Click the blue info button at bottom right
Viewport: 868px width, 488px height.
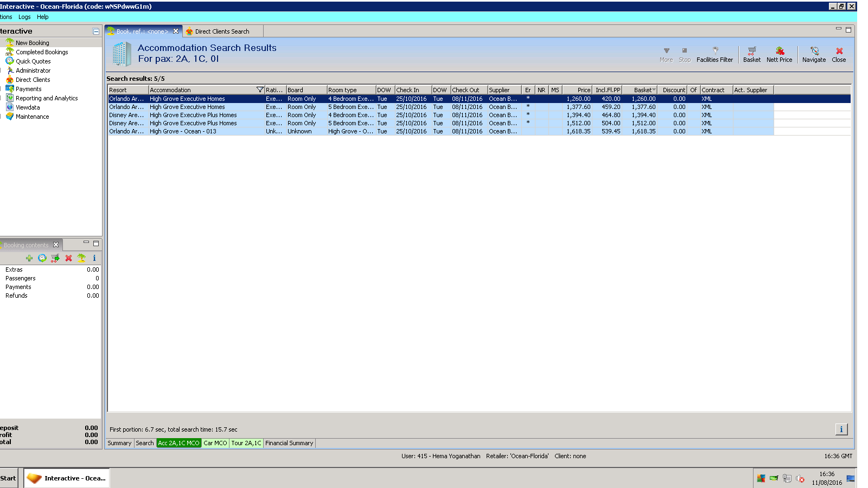point(841,429)
